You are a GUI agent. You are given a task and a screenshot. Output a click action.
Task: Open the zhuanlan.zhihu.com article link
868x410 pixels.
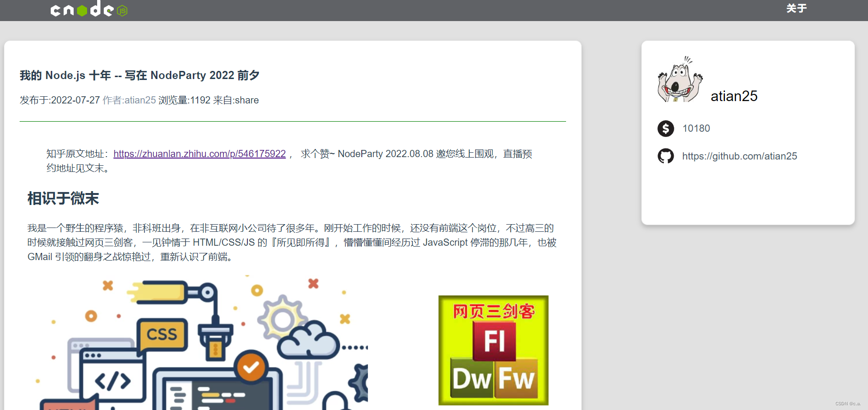coord(200,154)
